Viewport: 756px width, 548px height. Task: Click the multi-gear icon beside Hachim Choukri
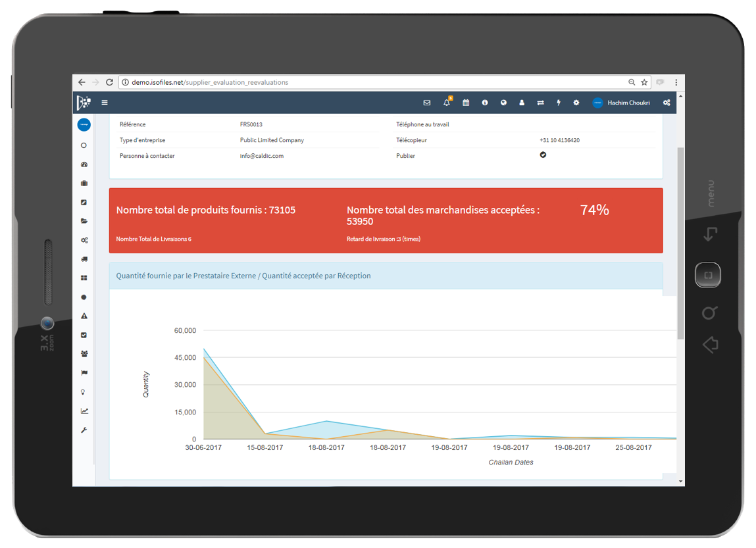point(667,103)
